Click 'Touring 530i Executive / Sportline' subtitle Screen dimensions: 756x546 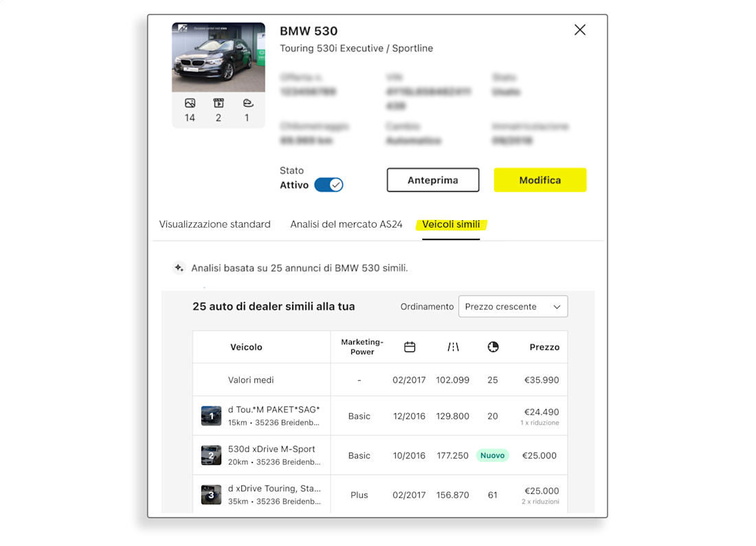click(x=356, y=48)
